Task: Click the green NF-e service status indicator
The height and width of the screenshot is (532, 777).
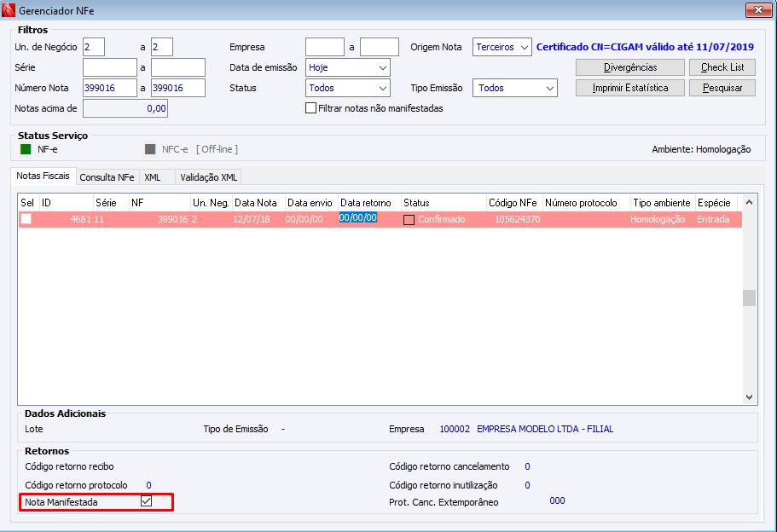Action: pyautogui.click(x=26, y=149)
